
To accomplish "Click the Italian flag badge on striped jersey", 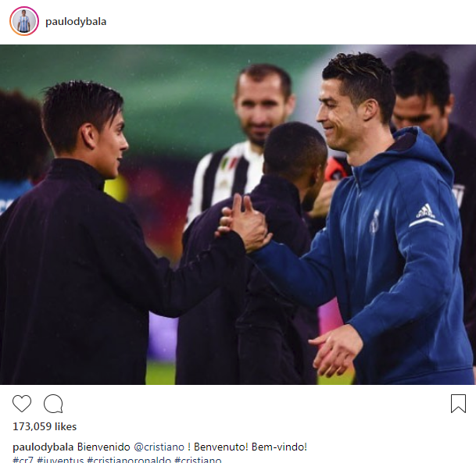I will (x=229, y=164).
